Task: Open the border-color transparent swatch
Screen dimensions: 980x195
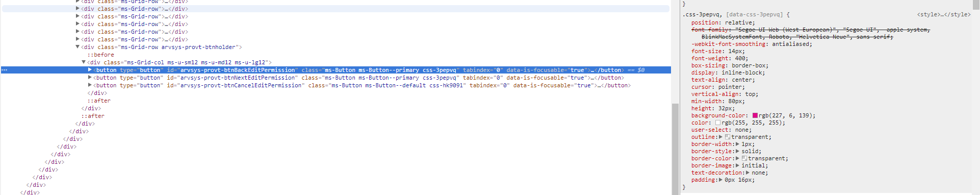Action: coord(744,158)
